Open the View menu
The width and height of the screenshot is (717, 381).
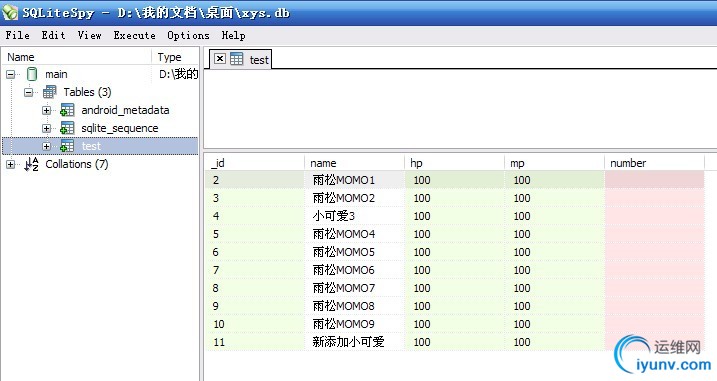89,35
